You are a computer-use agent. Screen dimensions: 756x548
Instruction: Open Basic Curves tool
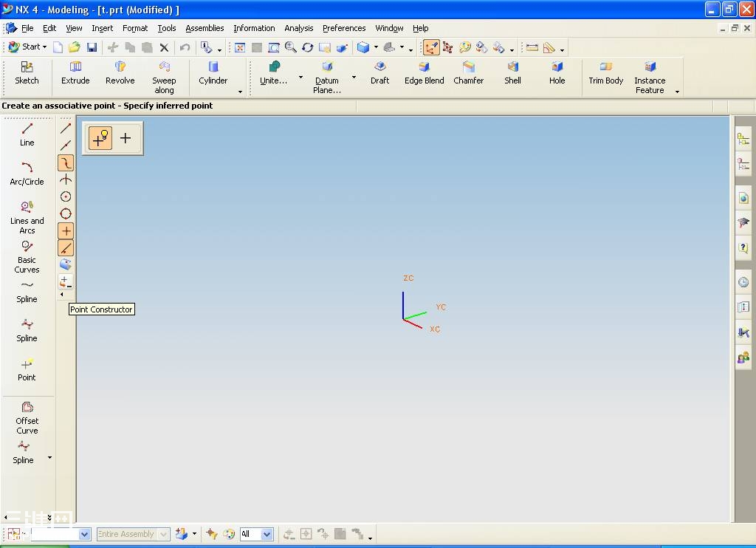[x=27, y=256]
